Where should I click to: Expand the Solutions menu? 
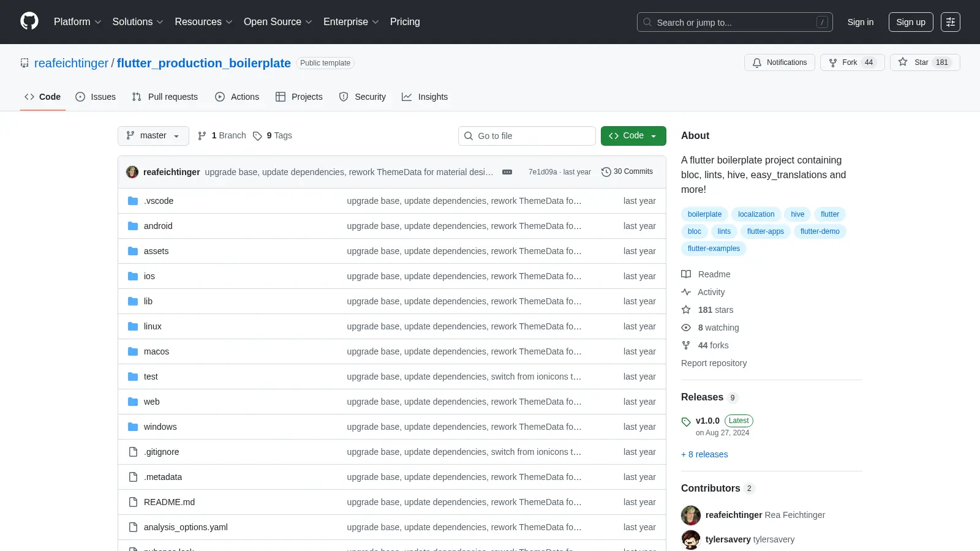coord(138,22)
